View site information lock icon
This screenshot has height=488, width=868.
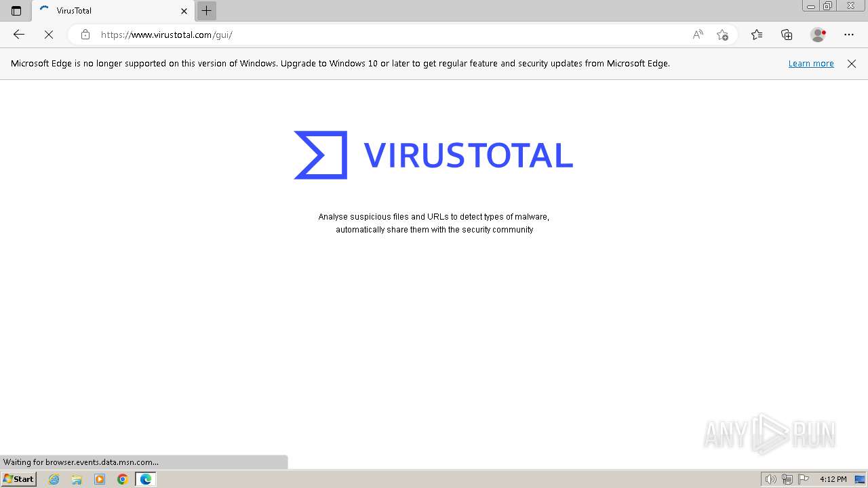(x=85, y=35)
